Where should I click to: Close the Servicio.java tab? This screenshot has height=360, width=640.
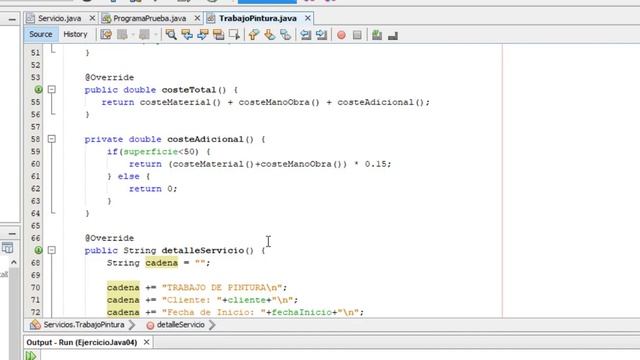coord(92,18)
